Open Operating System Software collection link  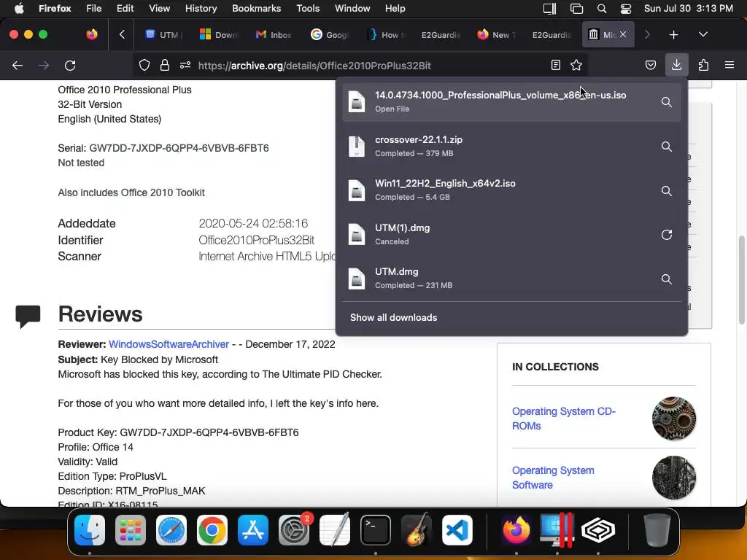pos(553,478)
